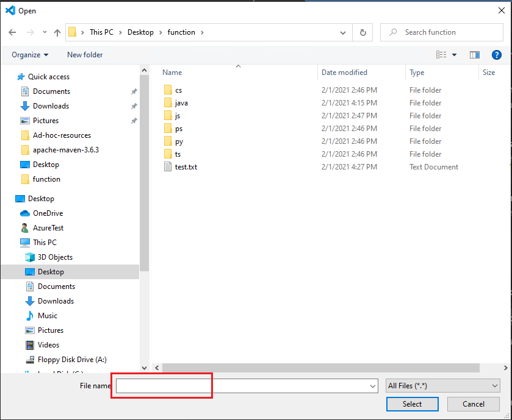Refresh the function folder view
The width and height of the screenshot is (512, 420).
pos(363,32)
